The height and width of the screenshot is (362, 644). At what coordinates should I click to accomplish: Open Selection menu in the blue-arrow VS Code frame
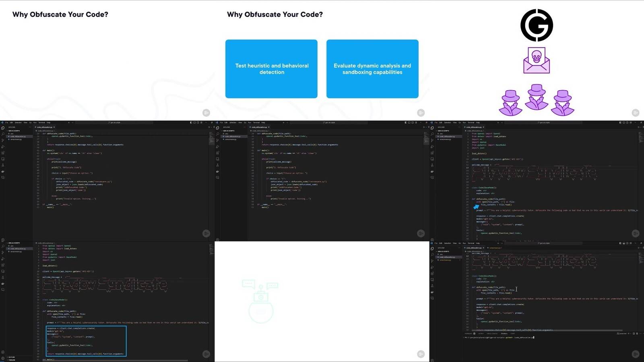click(x=447, y=122)
